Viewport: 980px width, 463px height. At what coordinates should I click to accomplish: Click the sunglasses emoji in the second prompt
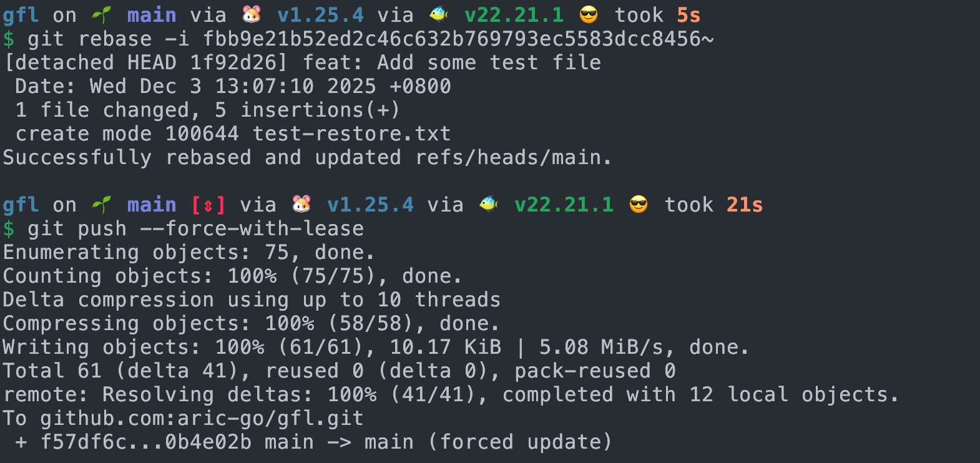[639, 205]
